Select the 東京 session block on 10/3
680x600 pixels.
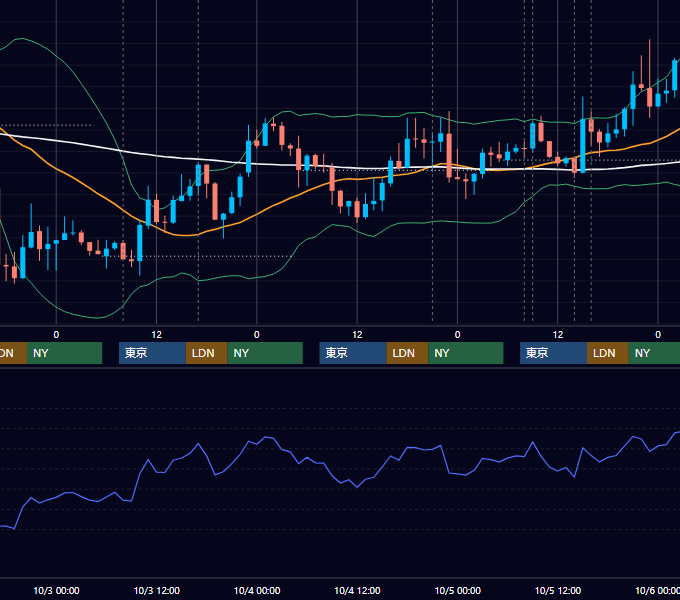coord(152,353)
